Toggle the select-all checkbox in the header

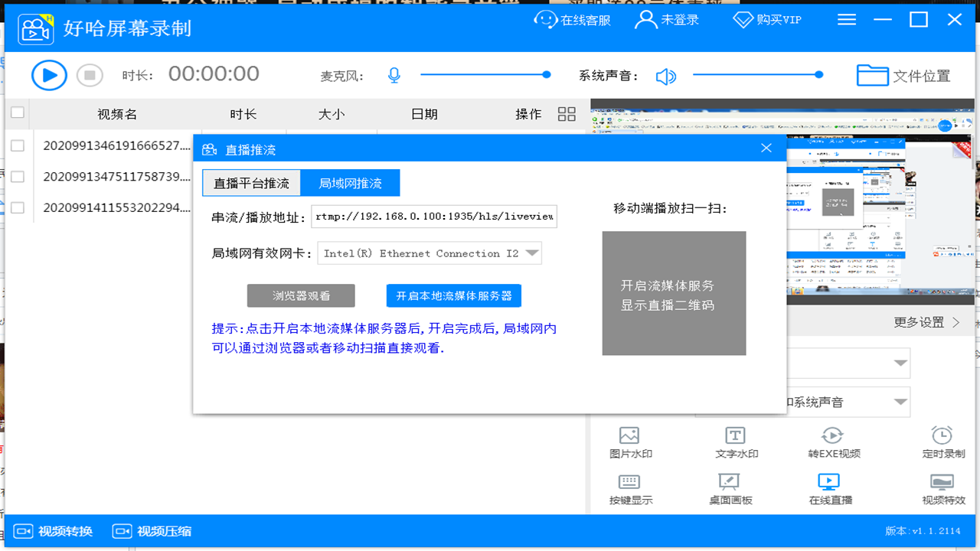17,112
